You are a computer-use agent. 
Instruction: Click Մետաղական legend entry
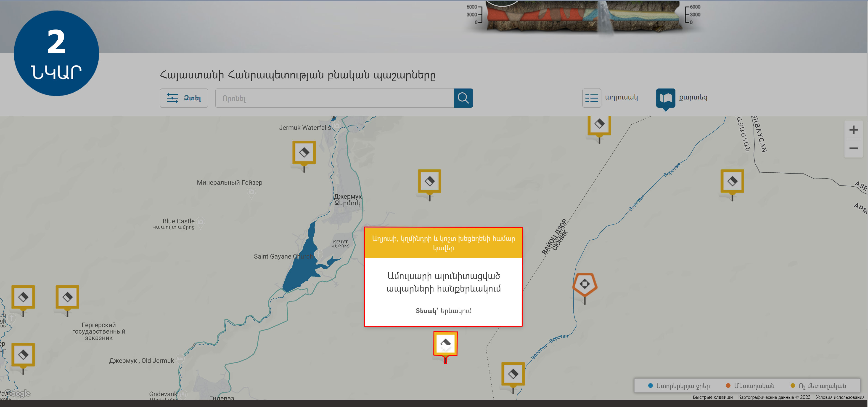point(750,386)
